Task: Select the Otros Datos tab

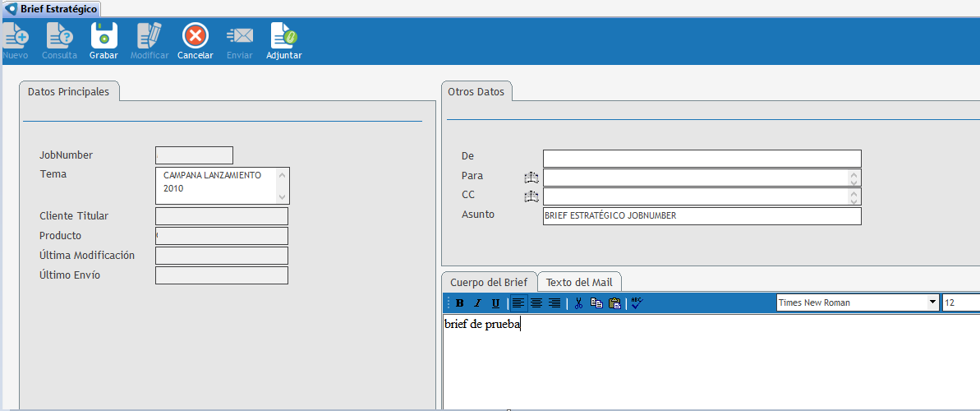Action: [477, 91]
